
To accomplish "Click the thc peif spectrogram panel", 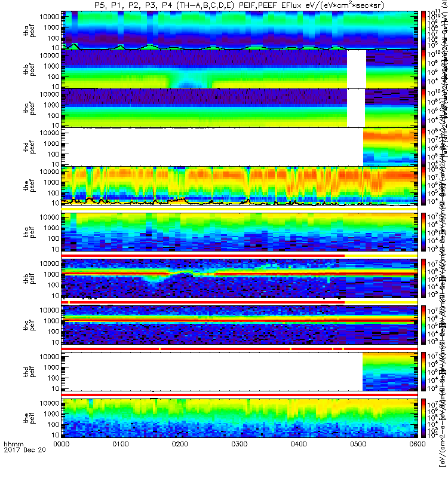I will point(240,325).
